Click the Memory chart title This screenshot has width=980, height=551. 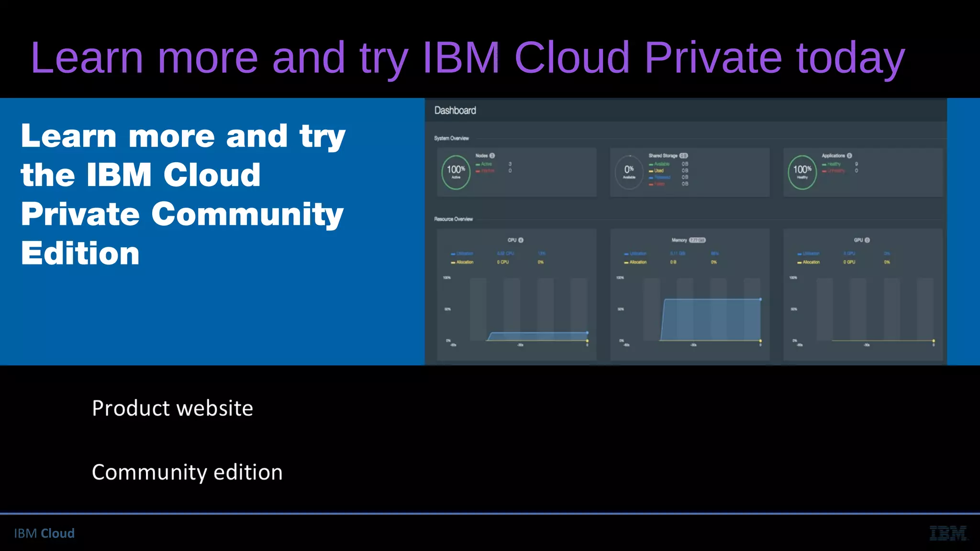[x=679, y=240]
